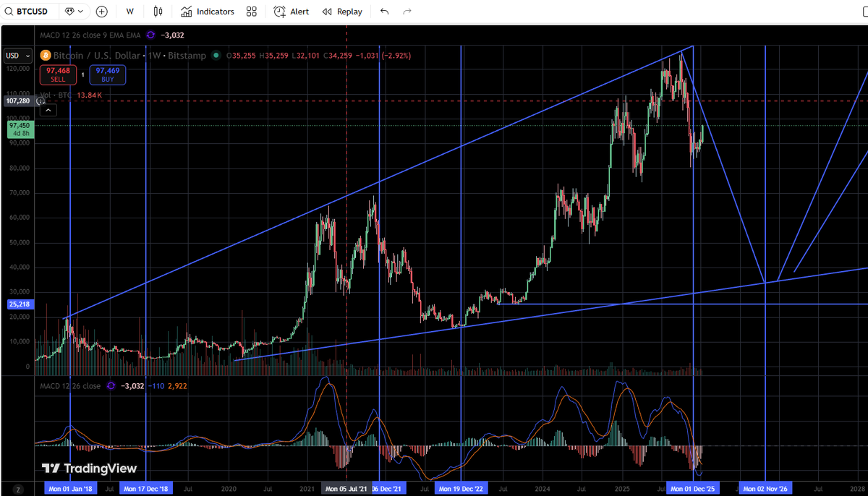Click the 97,469 BUY button

point(108,74)
